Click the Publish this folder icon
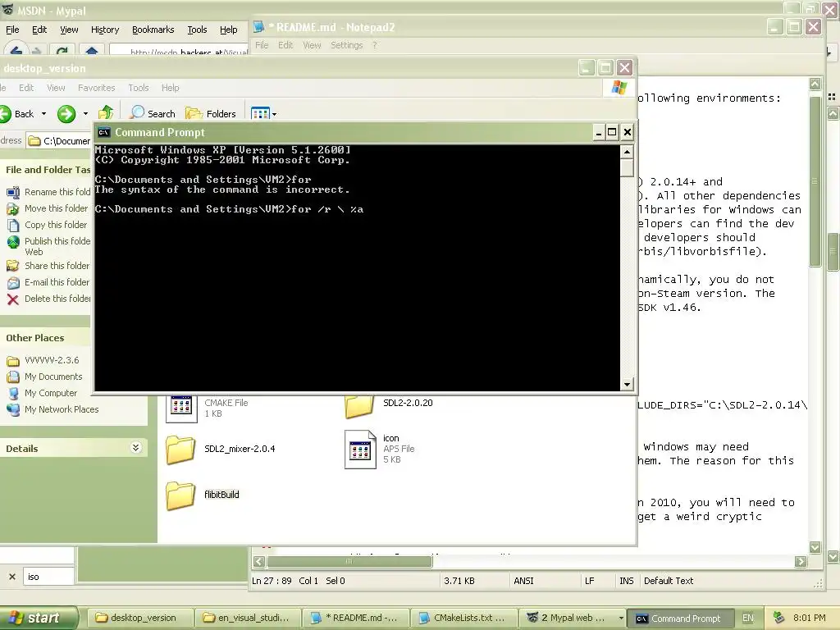The height and width of the screenshot is (630, 840). (13, 242)
